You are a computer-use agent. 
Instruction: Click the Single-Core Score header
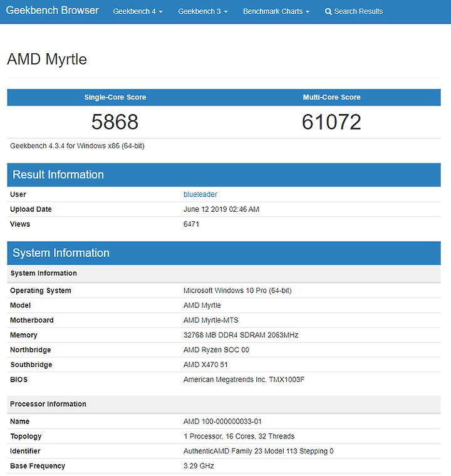pos(115,98)
